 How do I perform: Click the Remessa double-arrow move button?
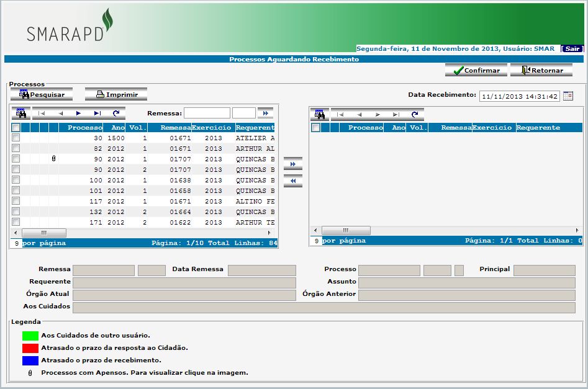tap(266, 113)
